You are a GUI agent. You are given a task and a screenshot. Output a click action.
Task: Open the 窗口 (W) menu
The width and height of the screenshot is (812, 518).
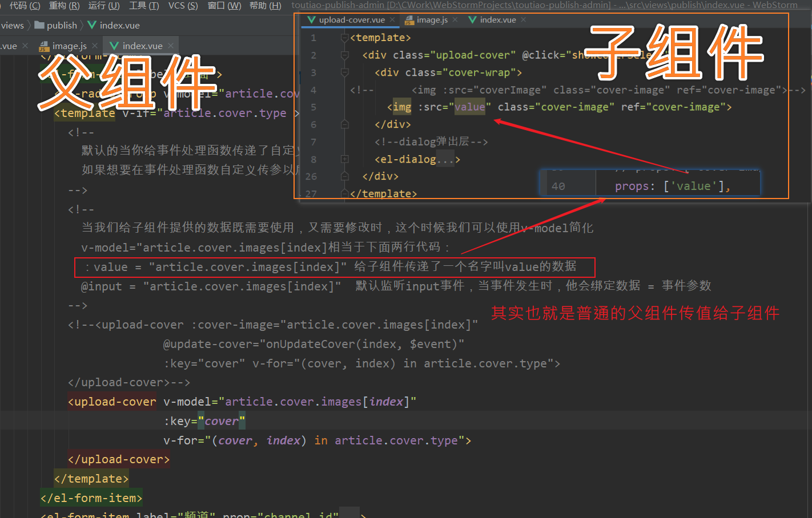[224, 5]
